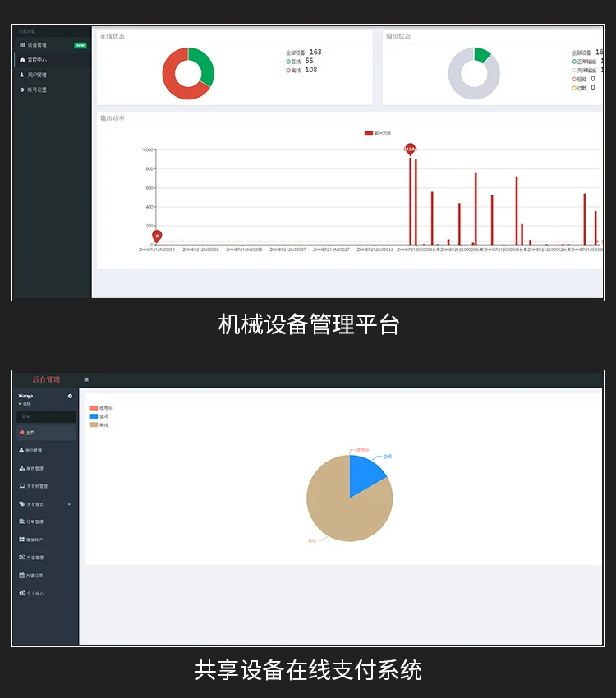The height and width of the screenshot is (698, 616).
Task: Open 设备管理 via its grid icon
Action: click(x=22, y=45)
